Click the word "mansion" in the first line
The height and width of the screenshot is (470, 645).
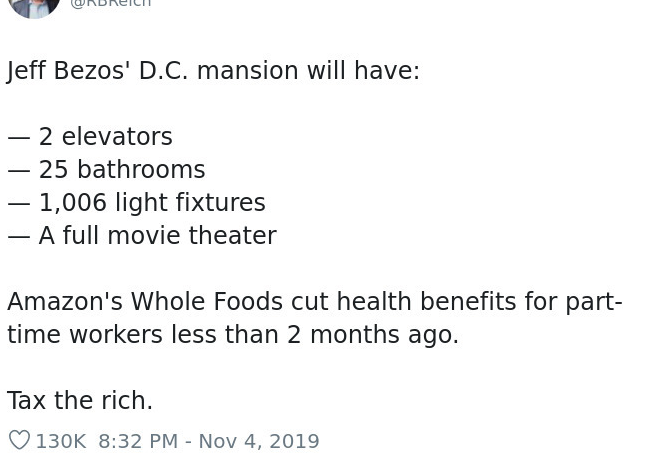[248, 71]
